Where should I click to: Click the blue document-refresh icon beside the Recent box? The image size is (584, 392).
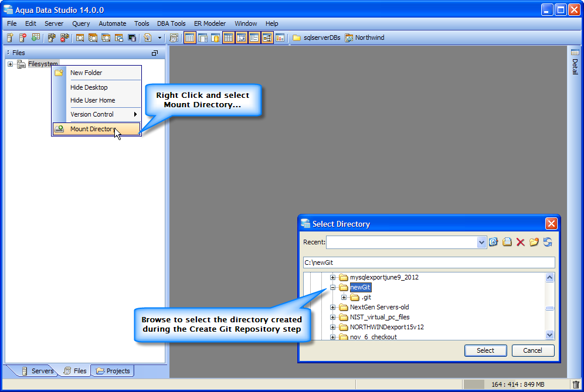tap(493, 242)
